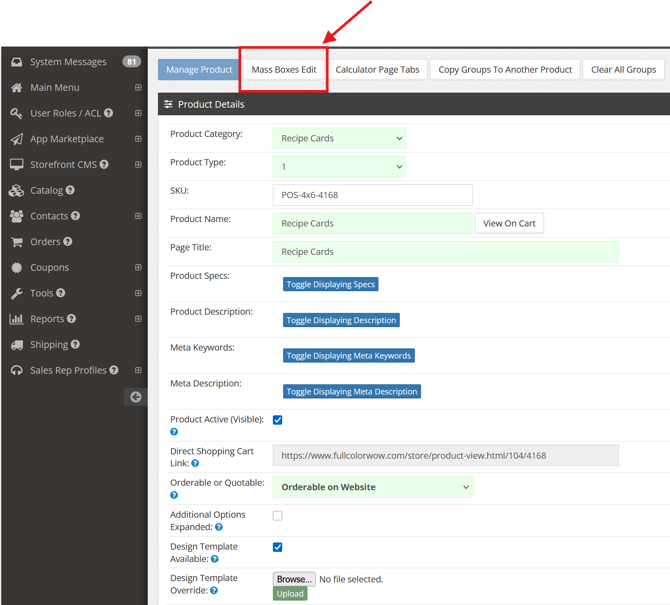The width and height of the screenshot is (670, 605).
Task: Click into the SKU input field
Action: 372,195
